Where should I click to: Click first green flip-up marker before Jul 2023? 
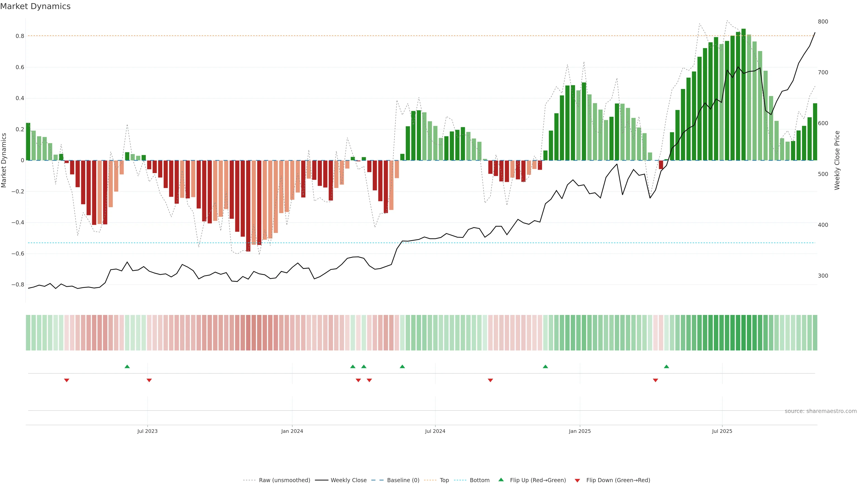pyautogui.click(x=127, y=366)
